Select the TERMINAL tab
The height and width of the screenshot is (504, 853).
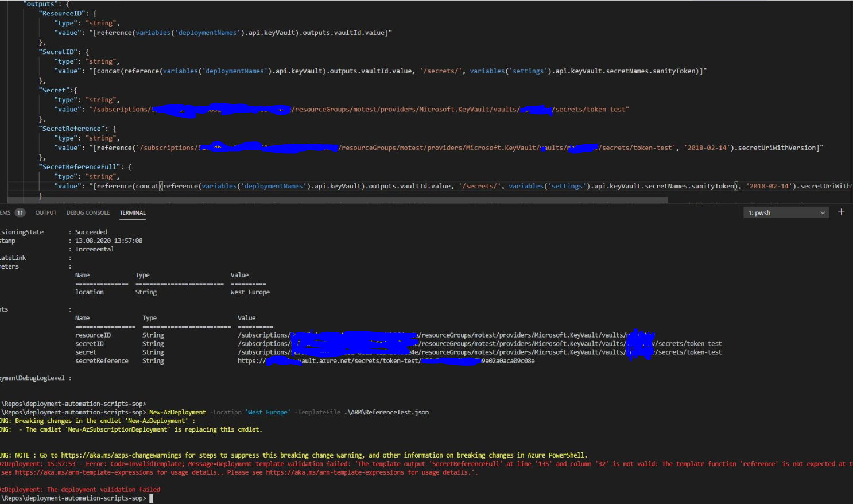[x=132, y=212]
